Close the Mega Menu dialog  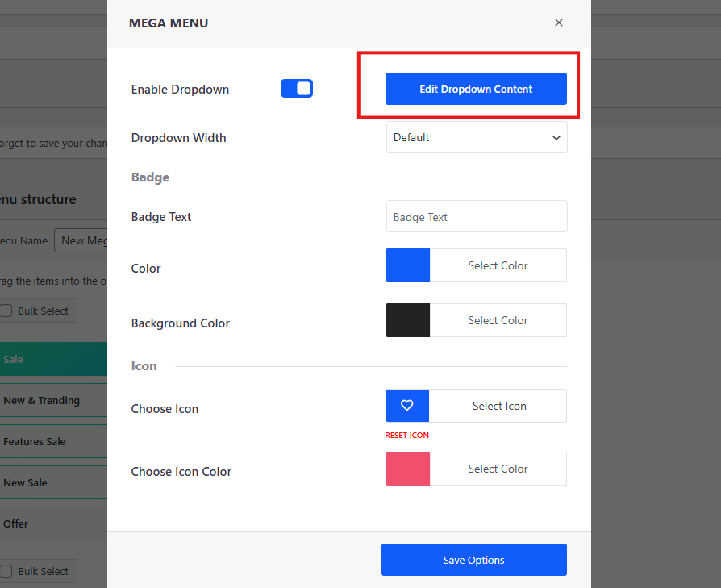coord(558,23)
